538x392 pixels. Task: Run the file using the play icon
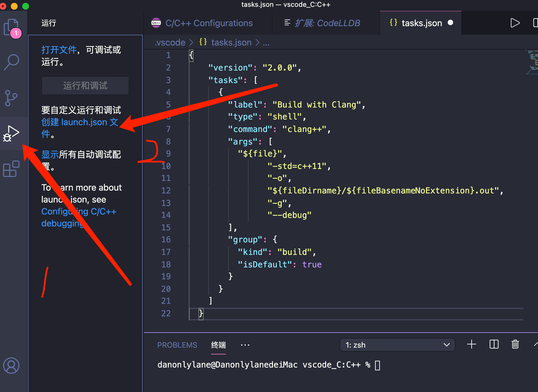[x=515, y=23]
